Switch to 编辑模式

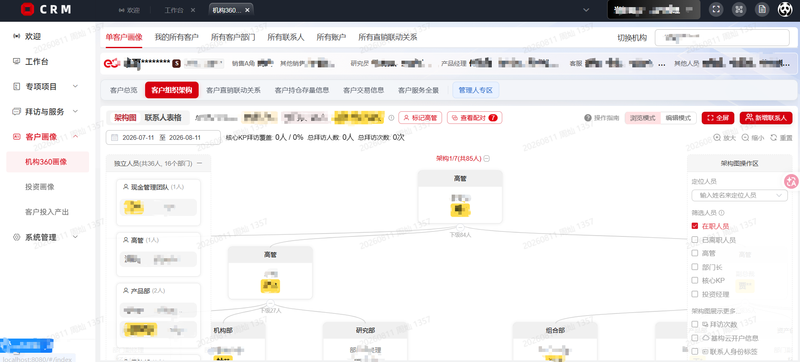coord(678,118)
